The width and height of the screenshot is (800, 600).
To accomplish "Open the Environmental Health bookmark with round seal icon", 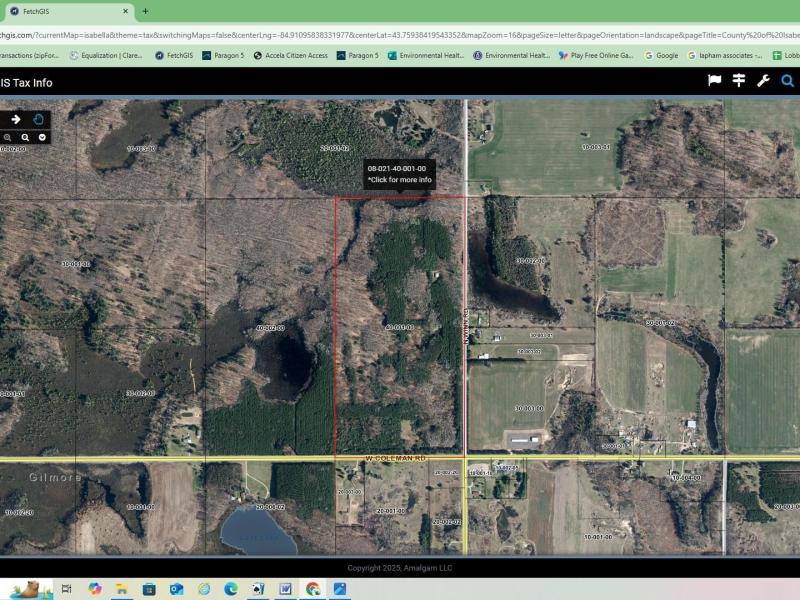I will click(x=511, y=55).
